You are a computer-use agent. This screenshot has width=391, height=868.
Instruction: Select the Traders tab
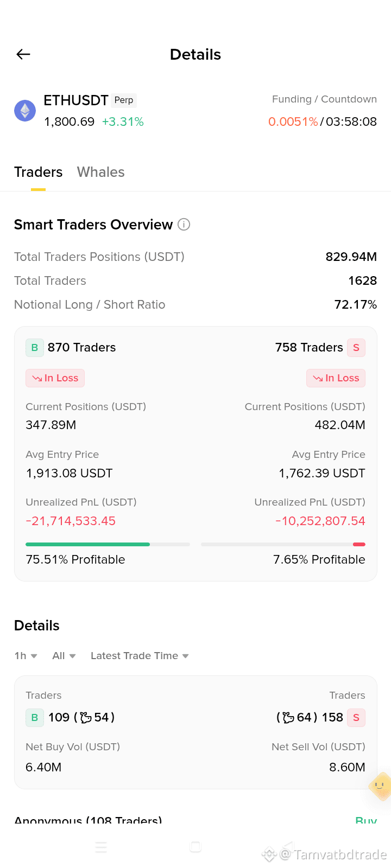pyautogui.click(x=38, y=172)
